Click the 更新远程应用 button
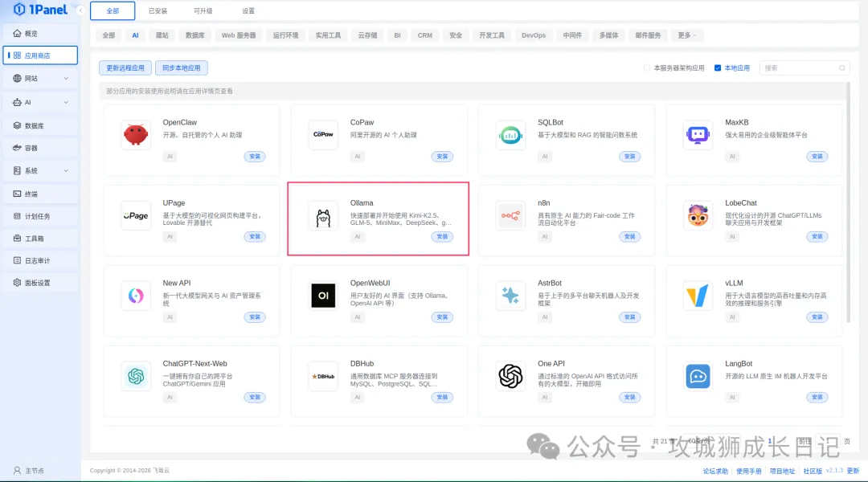 [125, 68]
